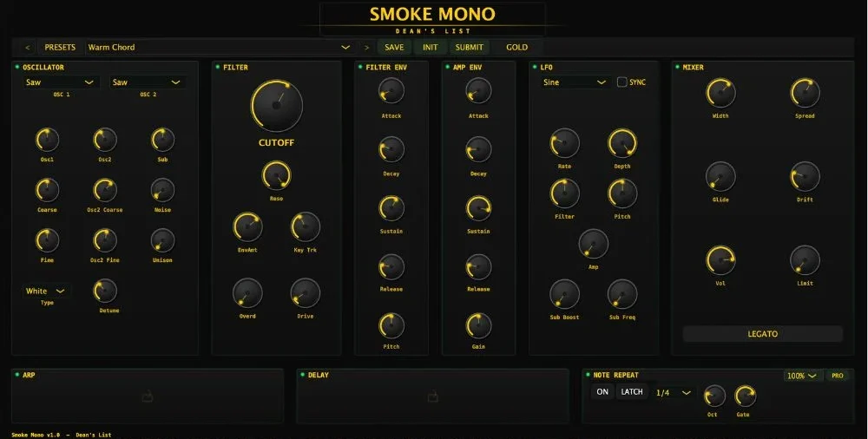Click the Vol knob

pos(720,260)
